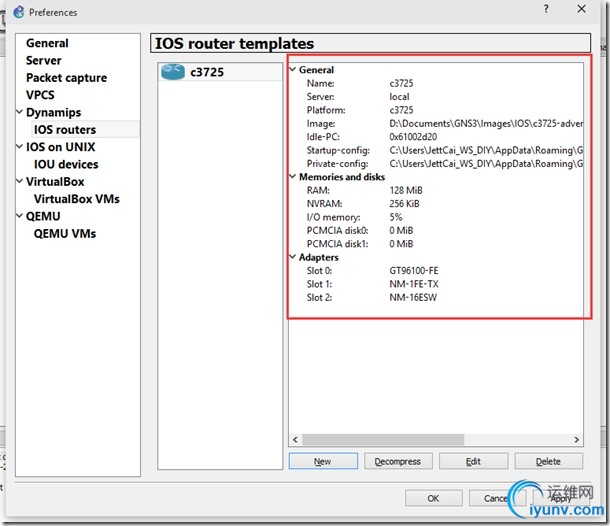610x526 pixels.
Task: Click the Server value local
Action: point(399,96)
